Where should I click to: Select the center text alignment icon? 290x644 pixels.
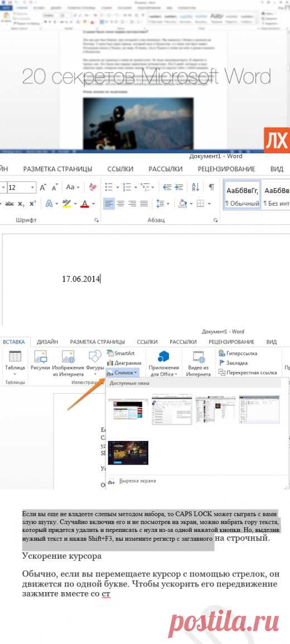click(120, 204)
